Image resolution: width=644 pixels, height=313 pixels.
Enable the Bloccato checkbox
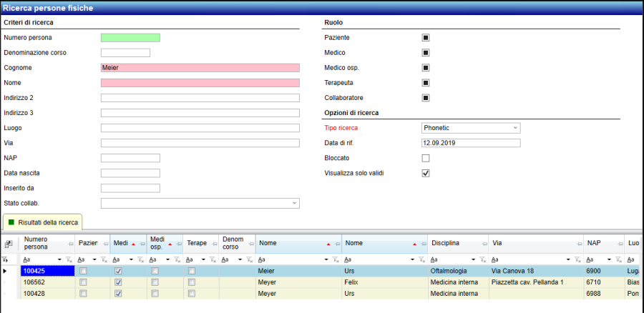coord(425,158)
